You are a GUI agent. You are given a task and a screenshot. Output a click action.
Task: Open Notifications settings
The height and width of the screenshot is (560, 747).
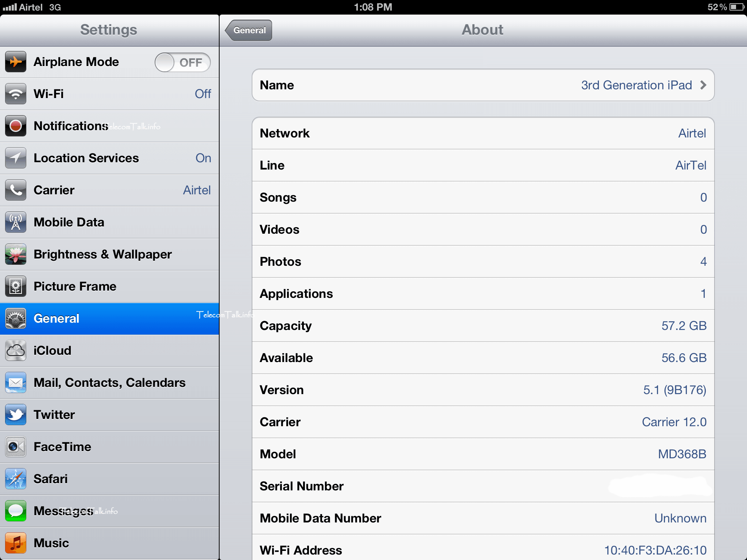tap(109, 126)
